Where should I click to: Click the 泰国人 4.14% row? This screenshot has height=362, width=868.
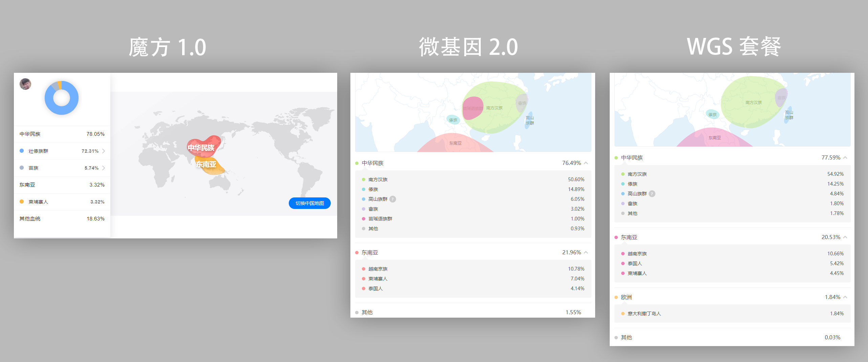point(473,289)
